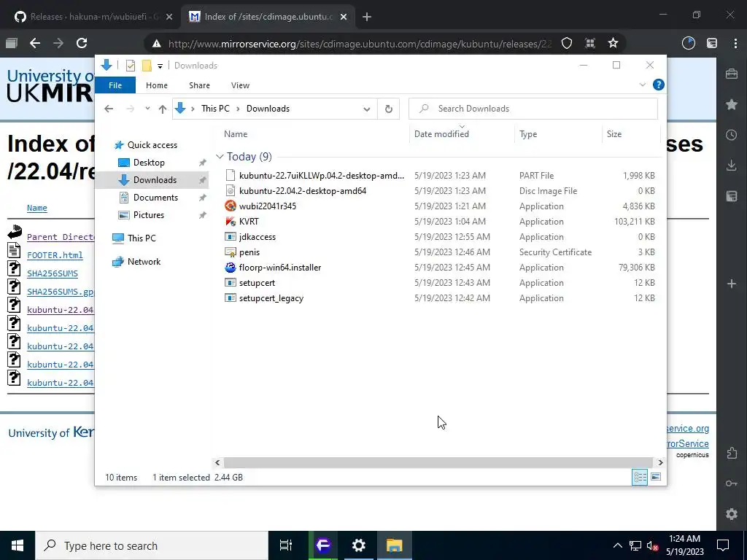The image size is (747, 560).
Task: Sort by Date modified column
Action: click(x=462, y=134)
